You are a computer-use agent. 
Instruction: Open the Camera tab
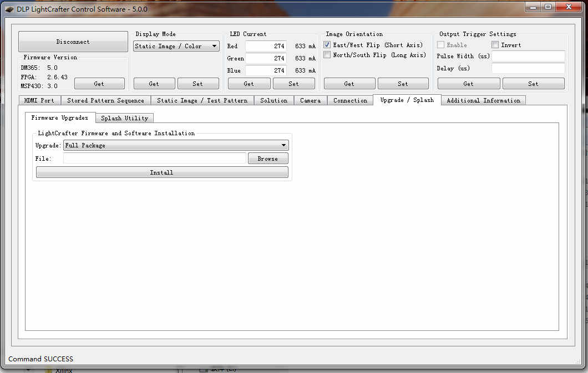311,100
